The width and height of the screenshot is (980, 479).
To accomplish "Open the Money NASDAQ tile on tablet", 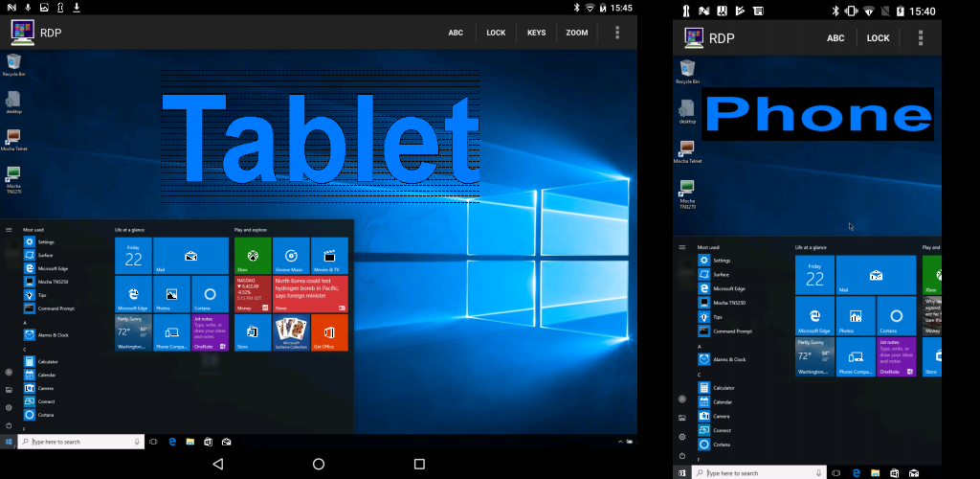I will (253, 294).
